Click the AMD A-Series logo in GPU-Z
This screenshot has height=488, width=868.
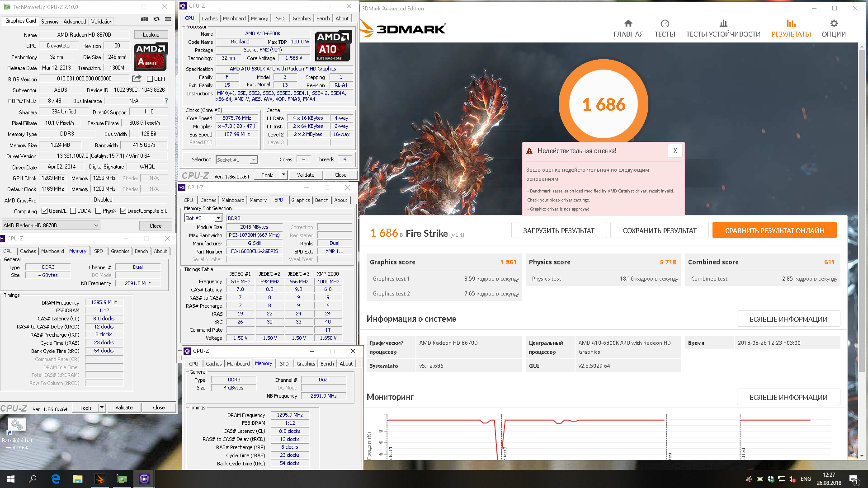151,56
